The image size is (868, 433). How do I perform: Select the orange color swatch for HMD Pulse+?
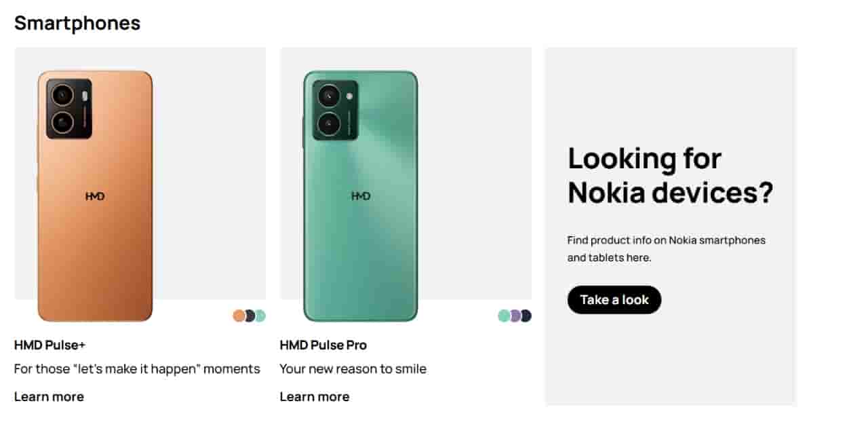click(238, 316)
